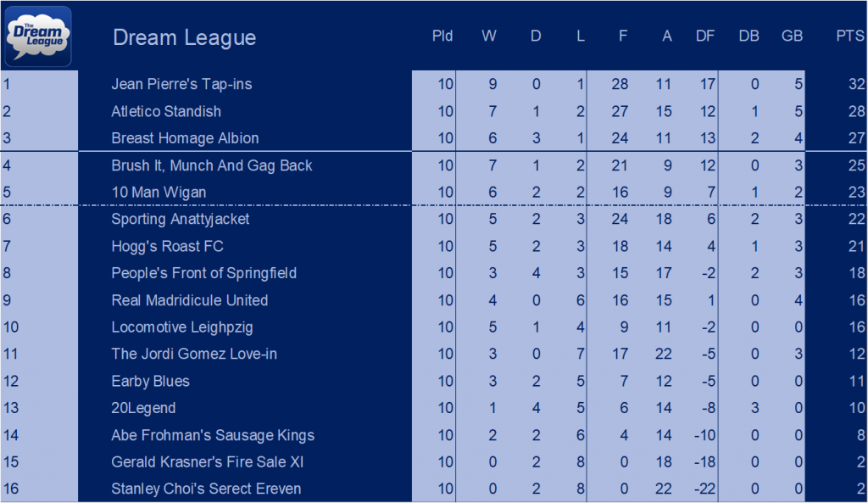Click Abe Frohman's Sausage Kings
This screenshot has width=868, height=503.
pos(213,435)
